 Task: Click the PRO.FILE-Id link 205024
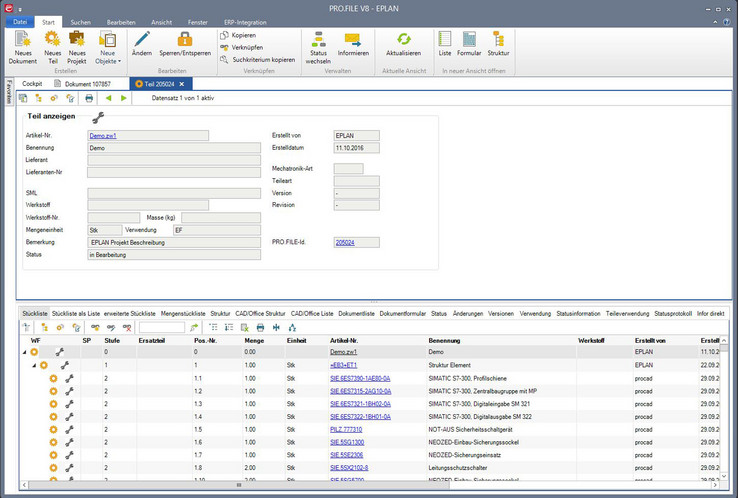click(x=344, y=242)
